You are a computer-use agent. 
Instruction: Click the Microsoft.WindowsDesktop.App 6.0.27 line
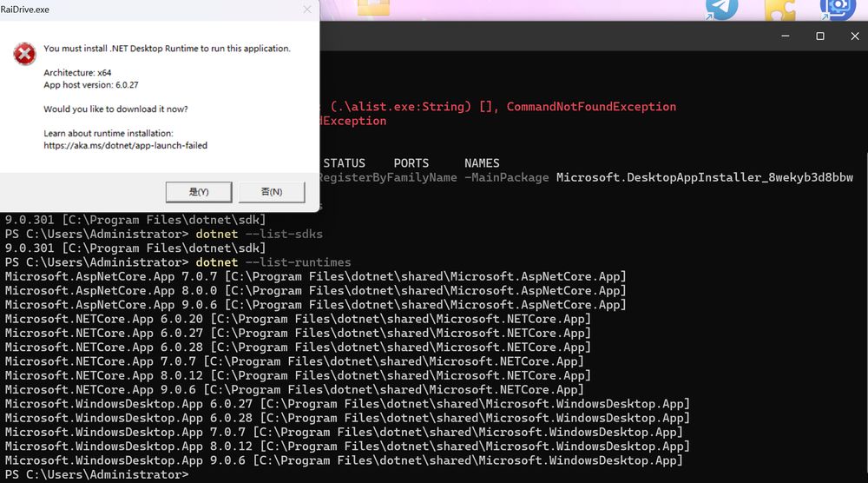coord(348,404)
